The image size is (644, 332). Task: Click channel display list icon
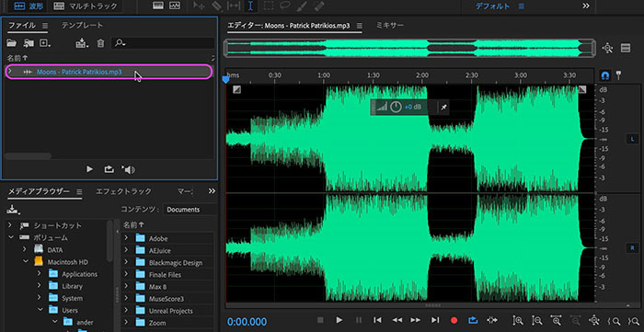click(x=626, y=48)
